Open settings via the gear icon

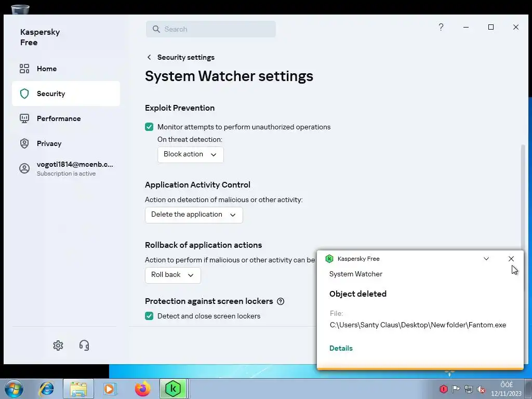click(x=58, y=345)
